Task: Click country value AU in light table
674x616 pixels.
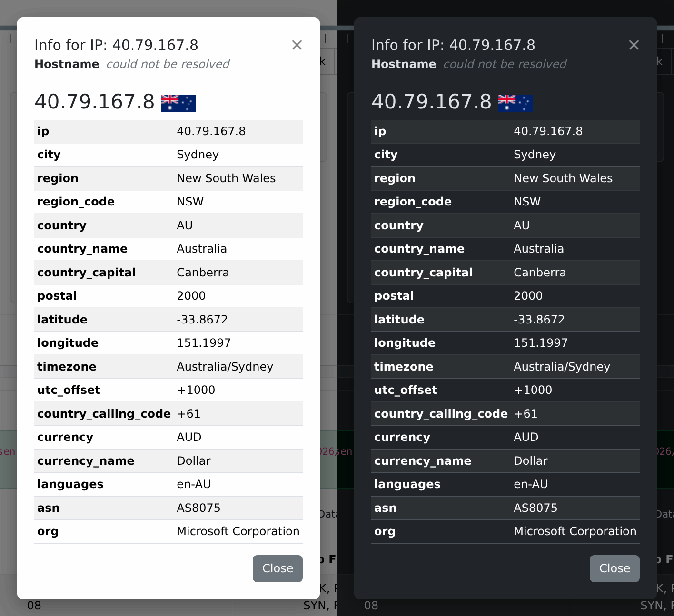Action: [x=185, y=225]
